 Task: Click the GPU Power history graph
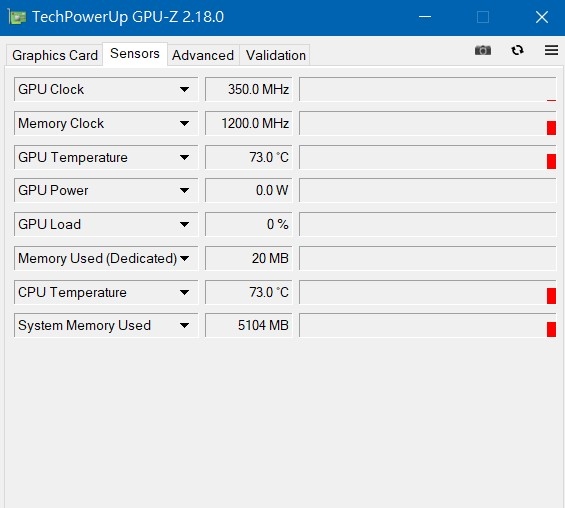428,190
